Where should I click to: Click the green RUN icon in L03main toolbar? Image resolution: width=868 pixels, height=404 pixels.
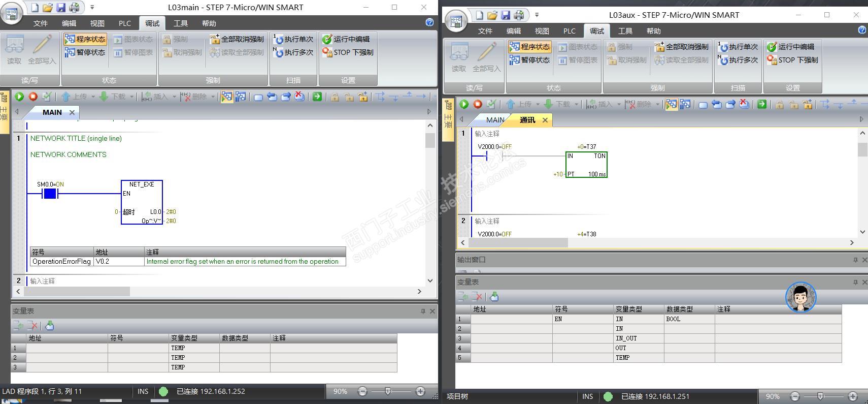point(19,97)
